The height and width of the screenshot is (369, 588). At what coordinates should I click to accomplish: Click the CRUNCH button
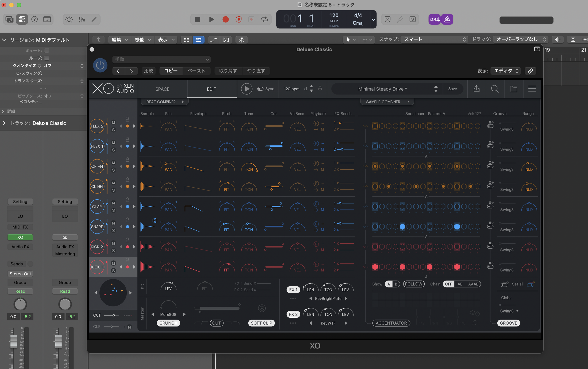[168, 323]
